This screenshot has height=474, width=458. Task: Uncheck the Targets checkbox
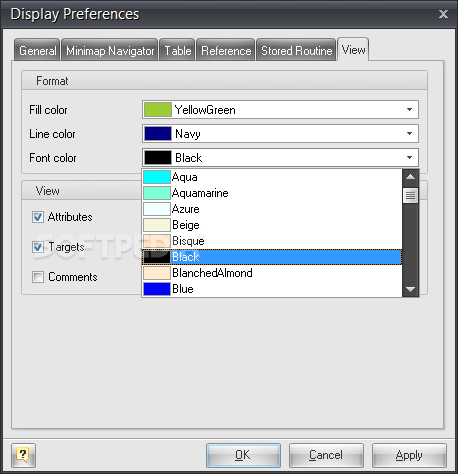tap(38, 247)
